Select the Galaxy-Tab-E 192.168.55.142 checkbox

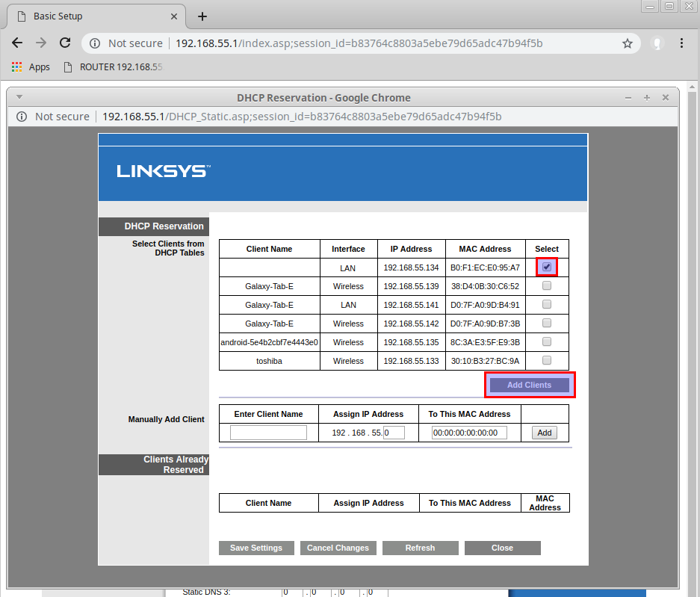click(x=546, y=324)
